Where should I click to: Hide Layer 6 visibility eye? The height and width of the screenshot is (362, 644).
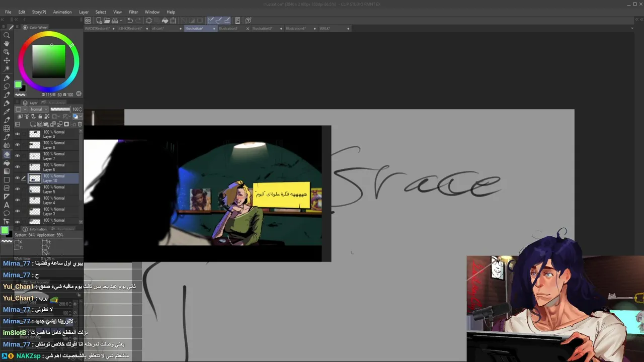[x=18, y=167]
